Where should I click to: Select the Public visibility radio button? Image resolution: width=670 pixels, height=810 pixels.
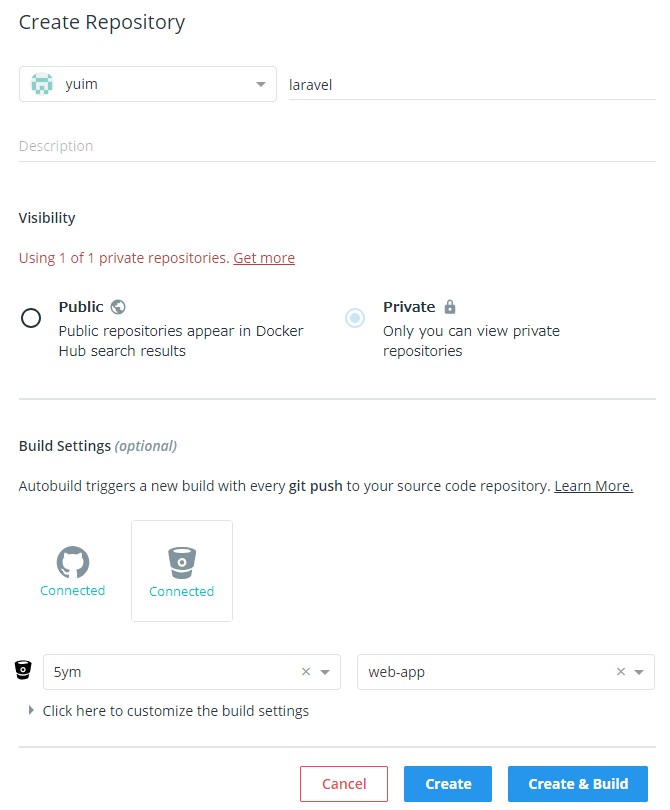[x=31, y=318]
